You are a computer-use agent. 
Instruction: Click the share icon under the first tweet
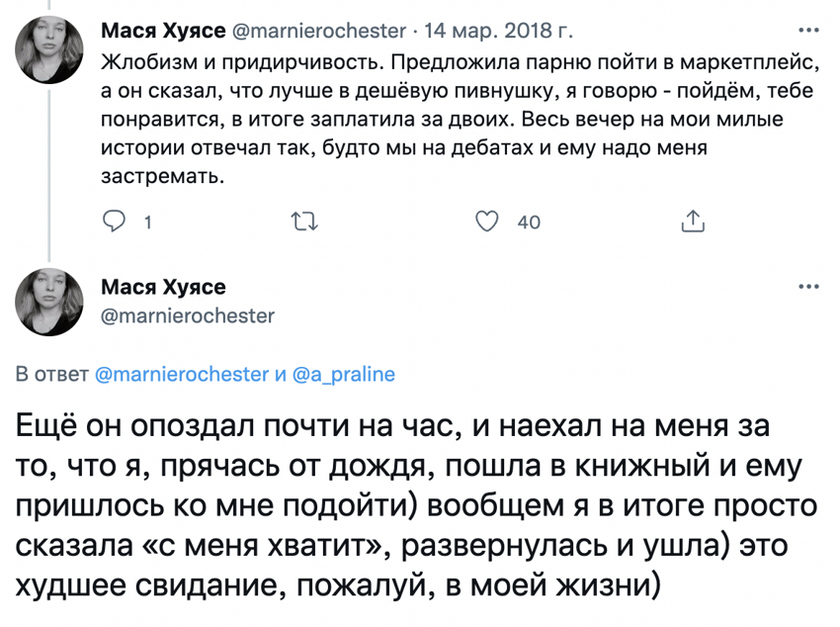[x=693, y=222]
